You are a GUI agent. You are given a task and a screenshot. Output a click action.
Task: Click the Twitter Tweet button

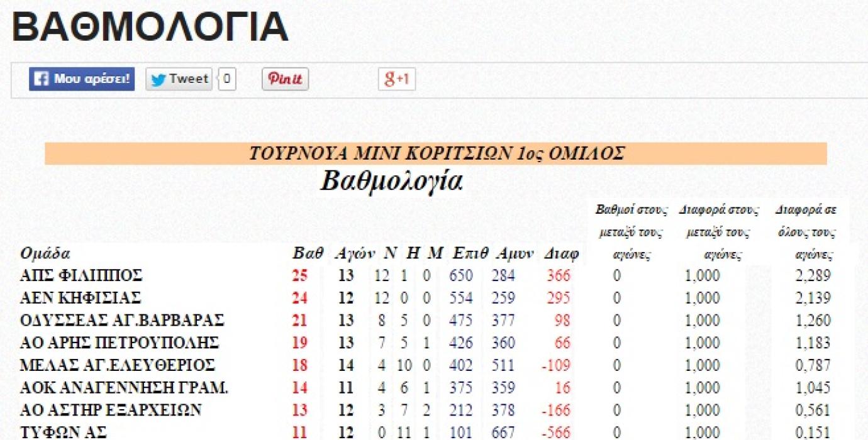(x=179, y=79)
